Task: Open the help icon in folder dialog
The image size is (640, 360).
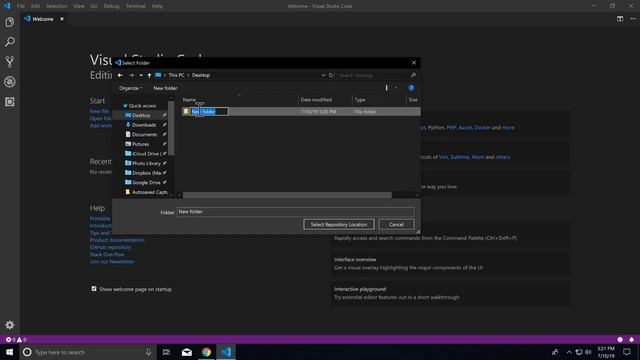Action: tap(411, 88)
